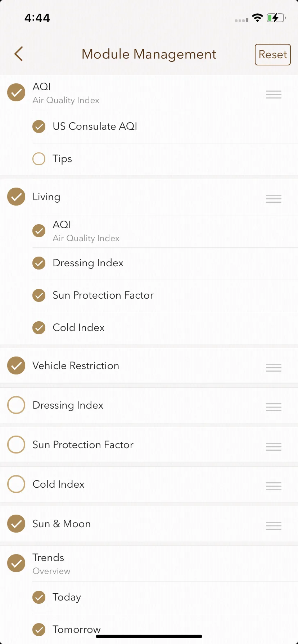
Task: Uncheck Sun Protection Factor under Living
Action: (x=39, y=295)
